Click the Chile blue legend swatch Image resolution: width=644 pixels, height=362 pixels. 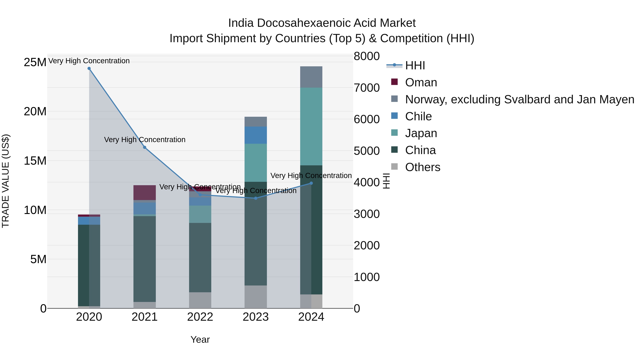click(x=394, y=116)
